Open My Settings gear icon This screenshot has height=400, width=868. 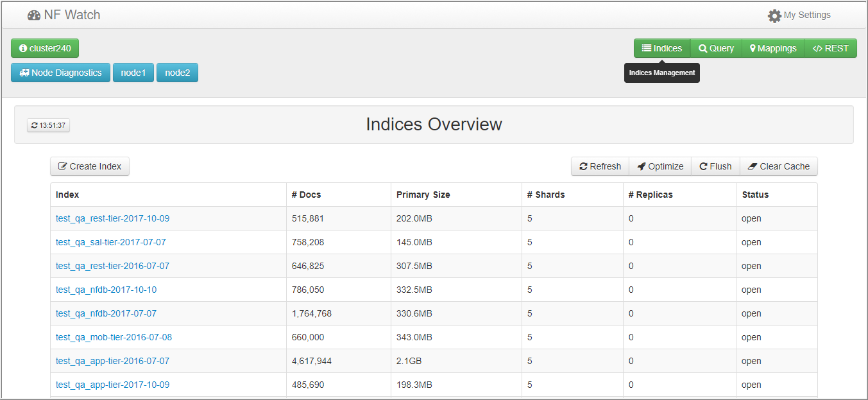(774, 15)
